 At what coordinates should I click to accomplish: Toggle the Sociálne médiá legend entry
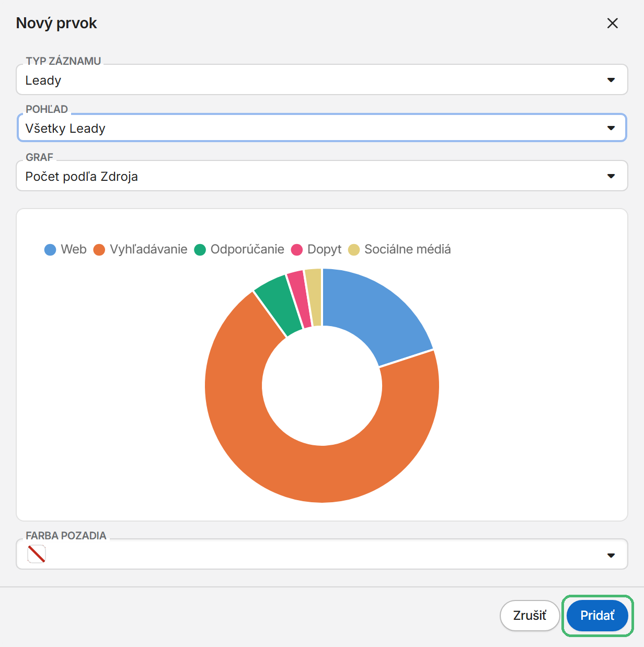pyautogui.click(x=399, y=249)
